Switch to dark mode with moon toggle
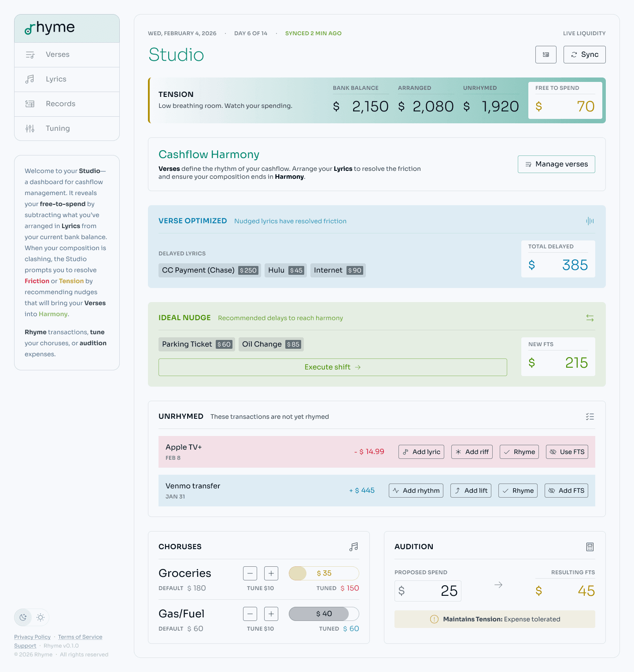634x672 pixels. pyautogui.click(x=23, y=617)
